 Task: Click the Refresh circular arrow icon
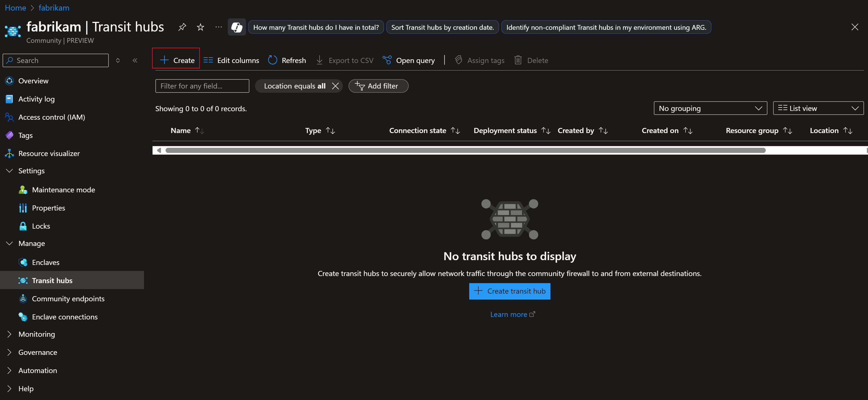tap(272, 60)
